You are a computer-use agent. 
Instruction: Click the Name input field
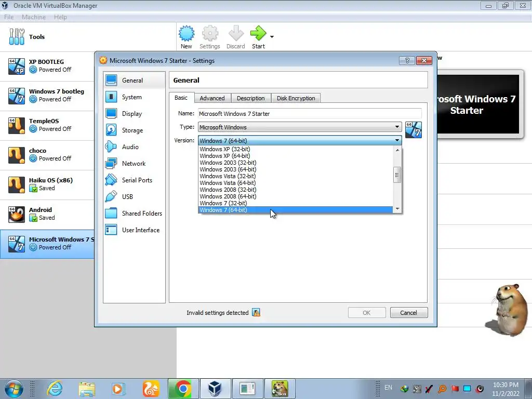[x=310, y=114]
